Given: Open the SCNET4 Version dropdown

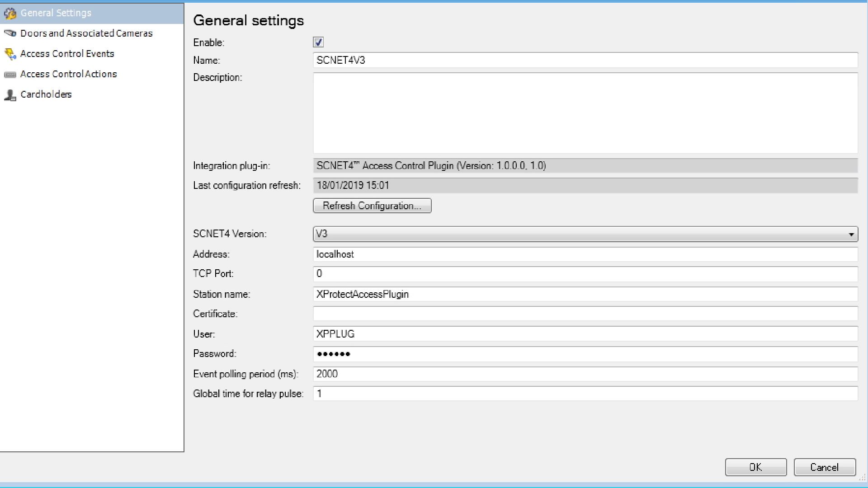Looking at the screenshot, I should pyautogui.click(x=585, y=234).
